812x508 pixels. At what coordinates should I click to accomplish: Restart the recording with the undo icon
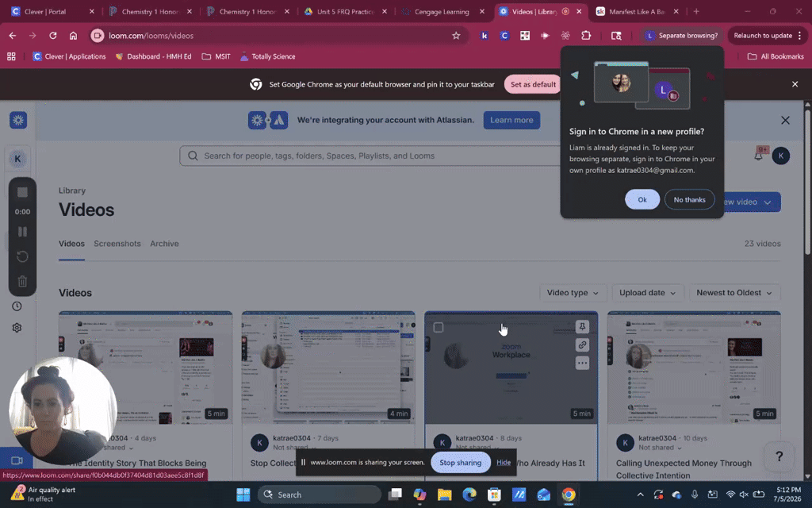pos(22,256)
